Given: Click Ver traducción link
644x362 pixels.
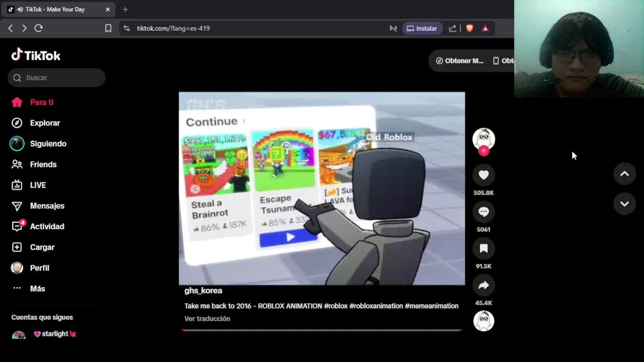Looking at the screenshot, I should coord(207,319).
